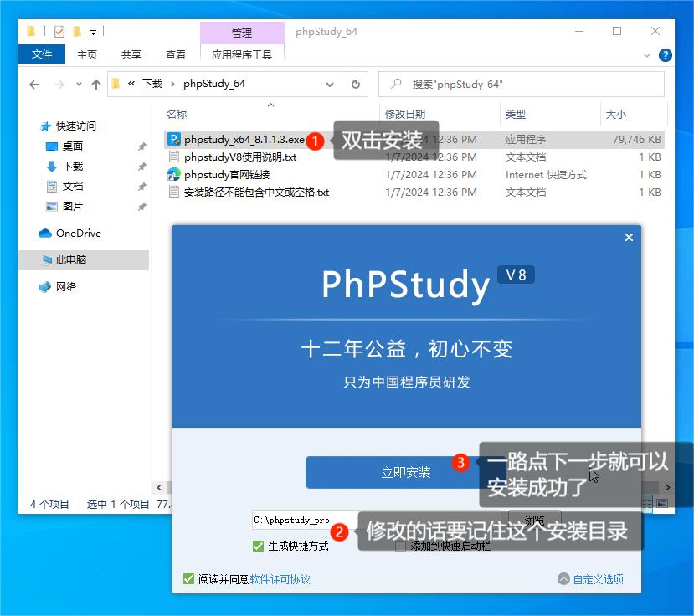Open 桌面 folder in the sidebar
Screen dimensions: 694x616
click(x=72, y=146)
